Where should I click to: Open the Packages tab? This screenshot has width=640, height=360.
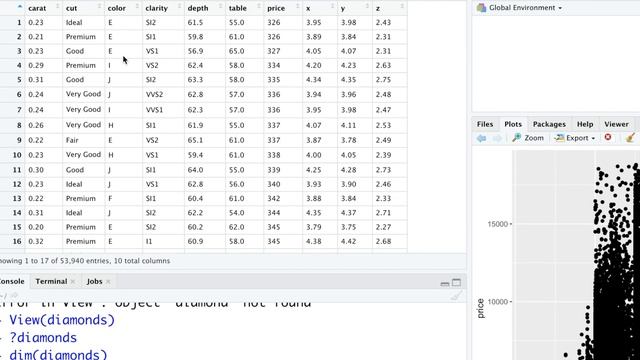coord(549,124)
